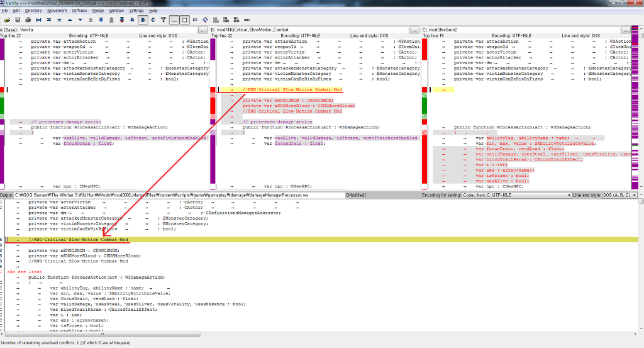Open the Movement menu
The image size is (644, 348).
(x=57, y=11)
